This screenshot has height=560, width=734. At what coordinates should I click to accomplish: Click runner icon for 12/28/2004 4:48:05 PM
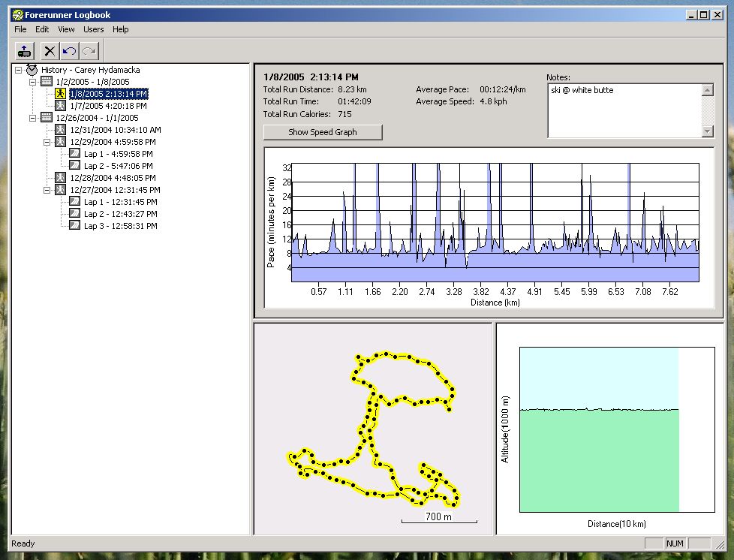pyautogui.click(x=60, y=178)
